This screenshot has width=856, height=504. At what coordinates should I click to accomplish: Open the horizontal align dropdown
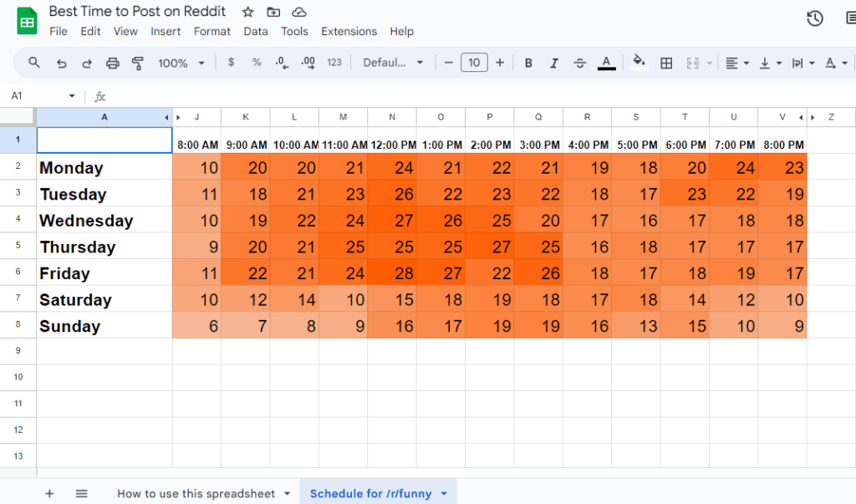click(735, 63)
